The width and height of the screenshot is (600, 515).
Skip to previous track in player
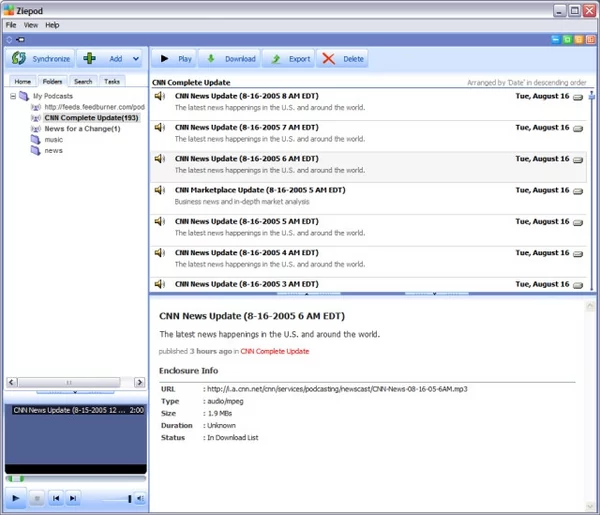click(56, 498)
